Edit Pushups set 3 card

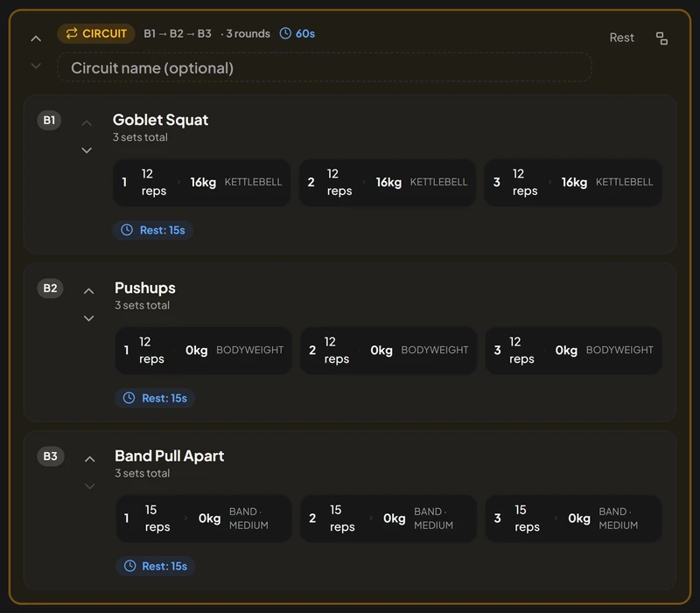[x=574, y=350]
